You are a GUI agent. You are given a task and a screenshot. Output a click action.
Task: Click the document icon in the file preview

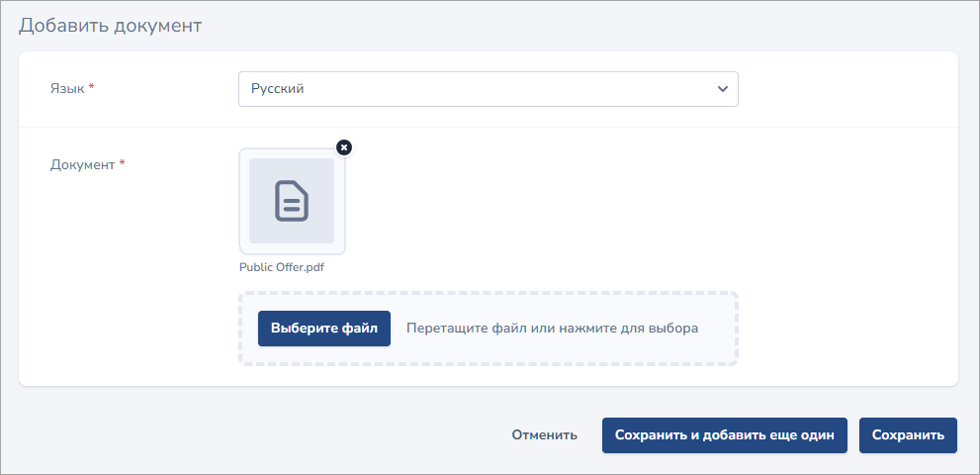(292, 201)
